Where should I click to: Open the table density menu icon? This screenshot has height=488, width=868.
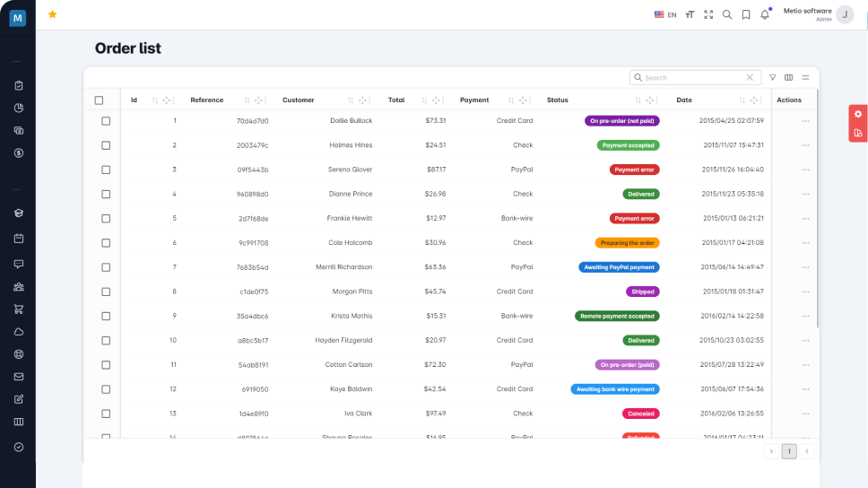pyautogui.click(x=805, y=77)
